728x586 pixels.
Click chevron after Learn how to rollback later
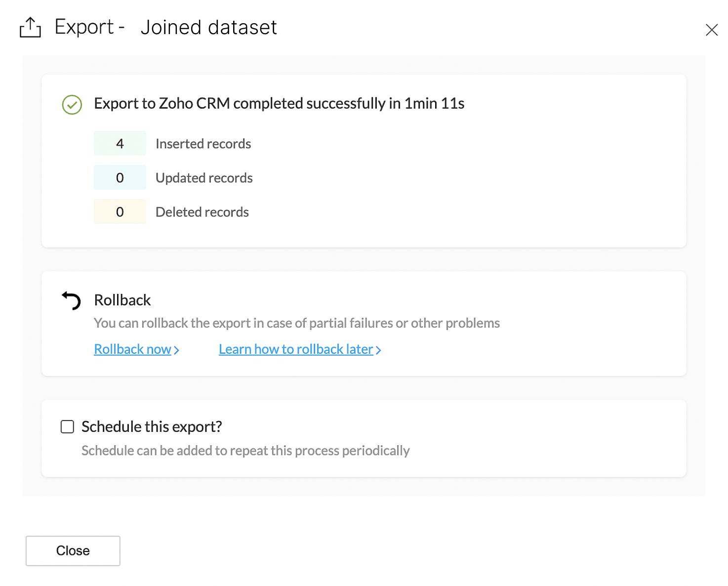[x=379, y=350]
